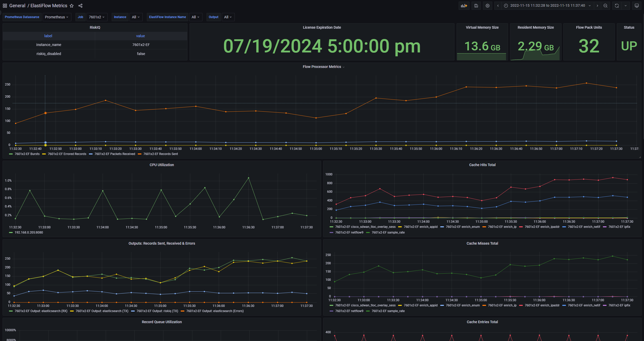Open the CPU Utilization panel title menu
The height and width of the screenshot is (341, 644).
(162, 165)
